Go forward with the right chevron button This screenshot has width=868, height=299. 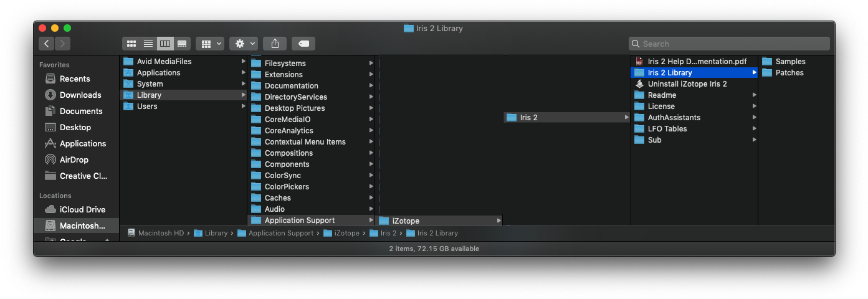tap(62, 44)
